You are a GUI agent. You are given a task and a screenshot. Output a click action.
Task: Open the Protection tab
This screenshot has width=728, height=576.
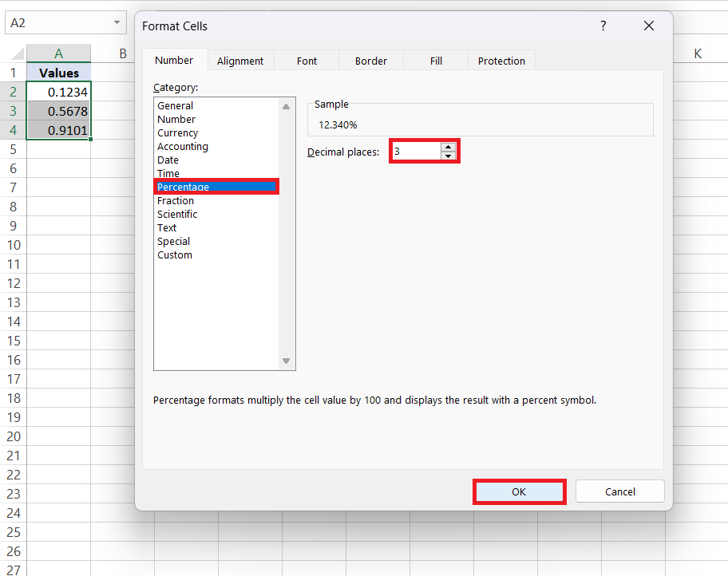501,61
